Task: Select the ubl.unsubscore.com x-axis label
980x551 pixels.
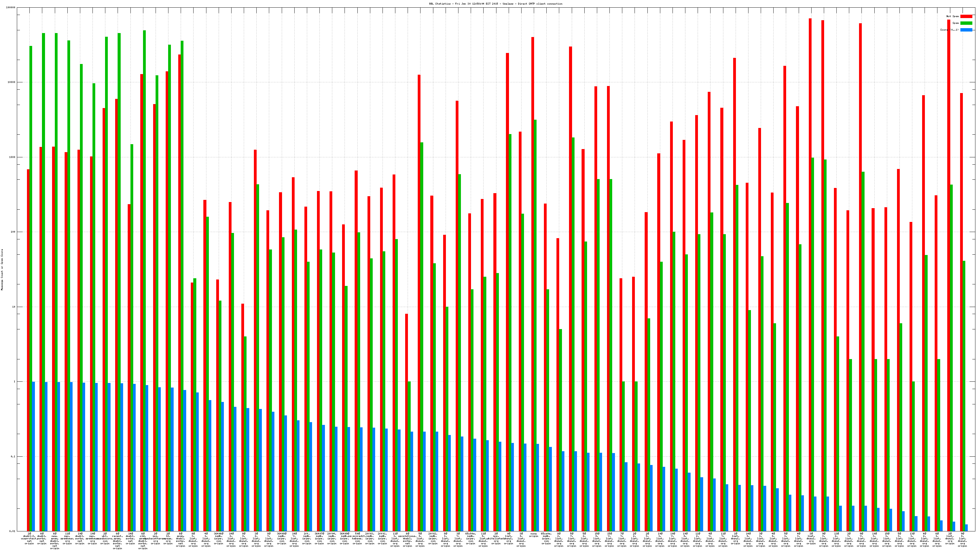Action: coord(105,538)
